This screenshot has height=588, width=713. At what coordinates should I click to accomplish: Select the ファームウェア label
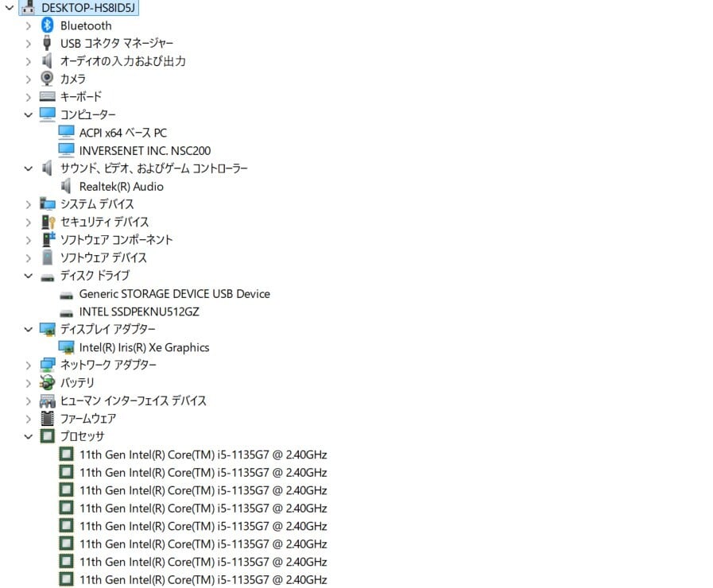(88, 419)
